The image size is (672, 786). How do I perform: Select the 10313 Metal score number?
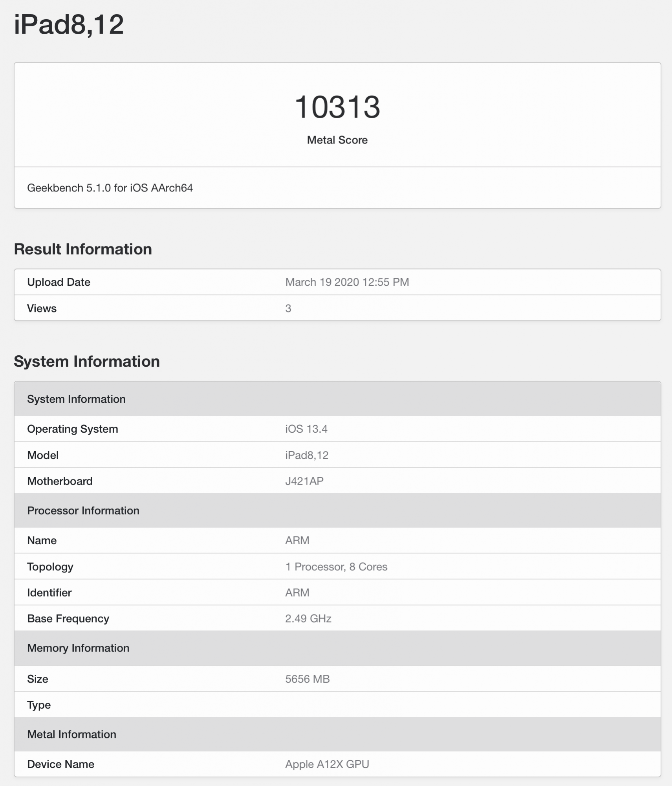[x=337, y=107]
